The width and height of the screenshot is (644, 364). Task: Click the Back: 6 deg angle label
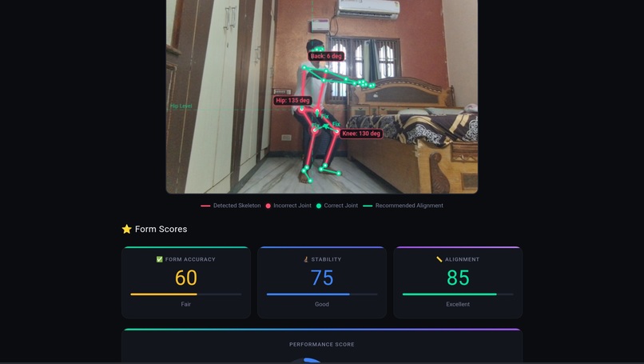pos(326,56)
